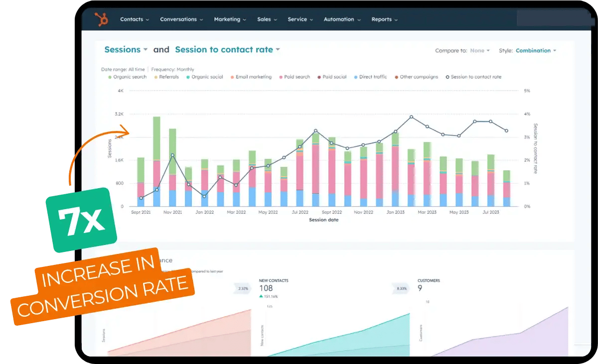The image size is (598, 364).
Task: Click the New Contacts 108 value
Action: 266,288
